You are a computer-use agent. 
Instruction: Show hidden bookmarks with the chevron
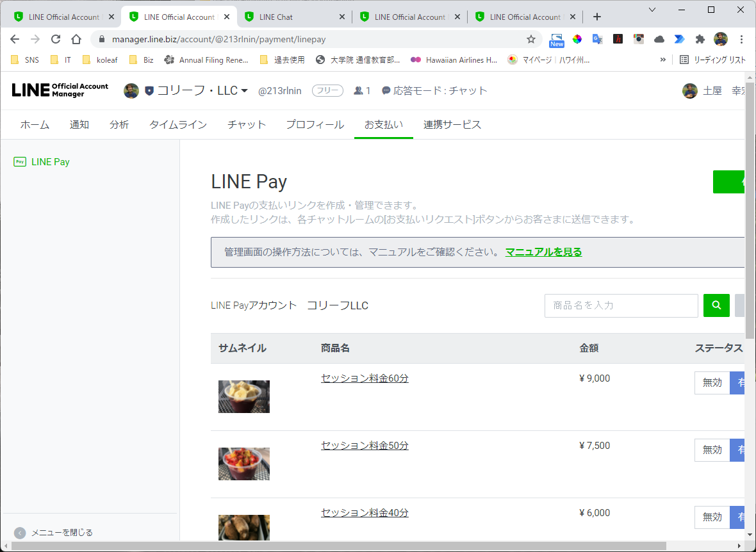click(x=662, y=60)
